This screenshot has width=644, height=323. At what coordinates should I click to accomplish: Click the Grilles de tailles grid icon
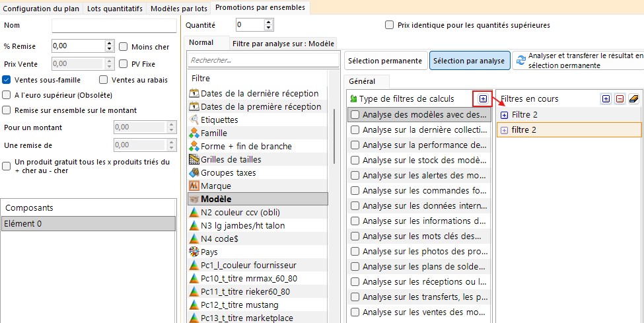pos(194,159)
